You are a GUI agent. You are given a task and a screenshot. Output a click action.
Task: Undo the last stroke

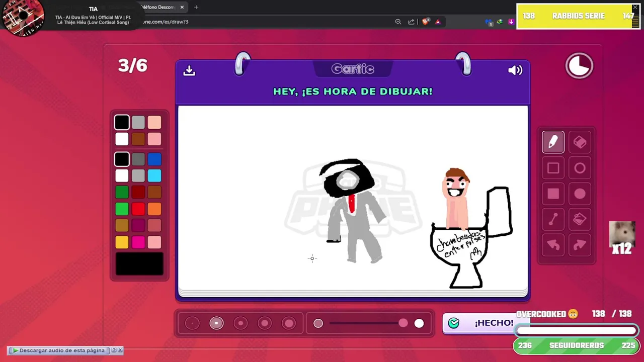point(553,245)
